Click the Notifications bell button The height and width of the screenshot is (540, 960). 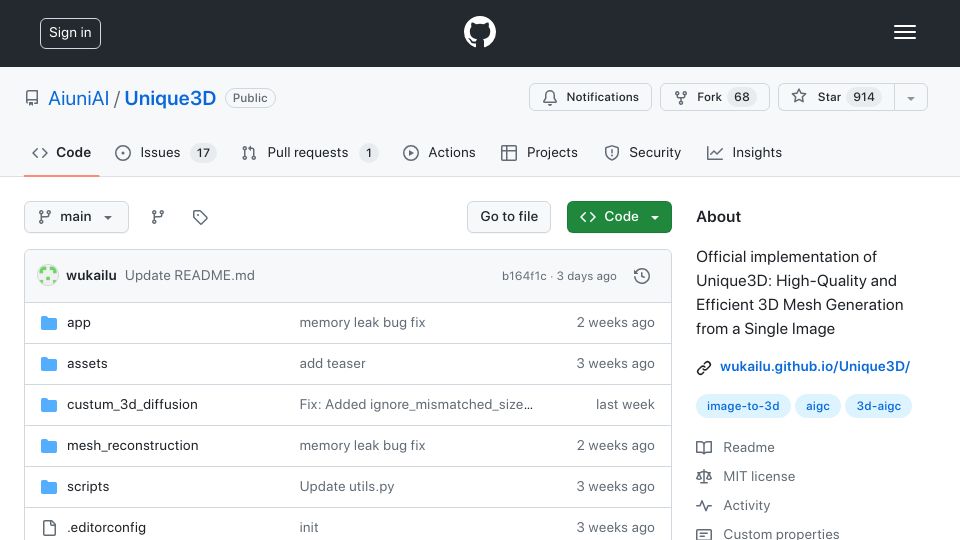click(x=590, y=97)
